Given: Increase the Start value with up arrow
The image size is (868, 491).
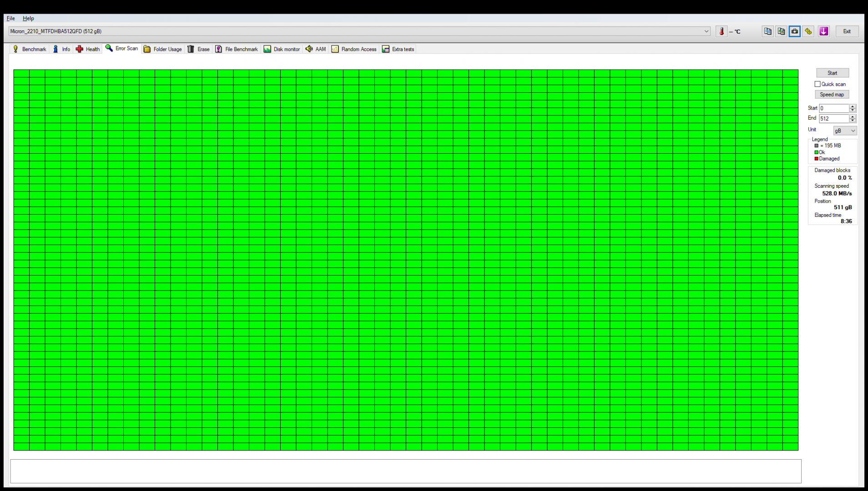Looking at the screenshot, I should [853, 106].
